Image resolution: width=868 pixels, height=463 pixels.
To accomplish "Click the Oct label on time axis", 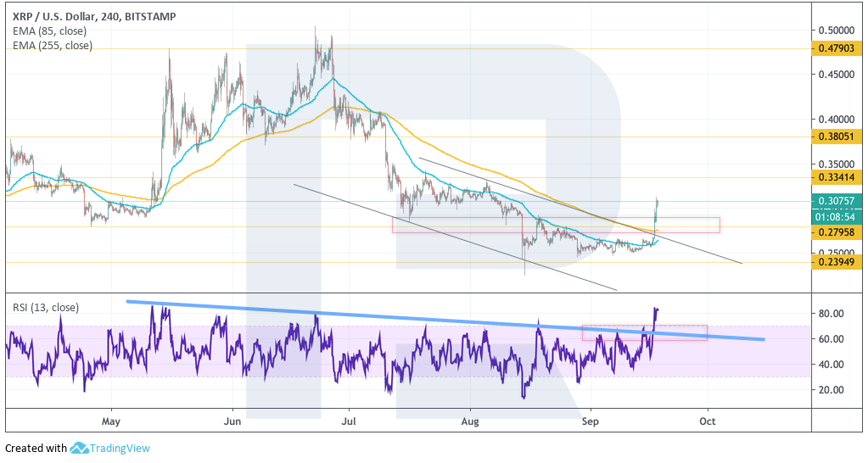I will click(x=707, y=420).
